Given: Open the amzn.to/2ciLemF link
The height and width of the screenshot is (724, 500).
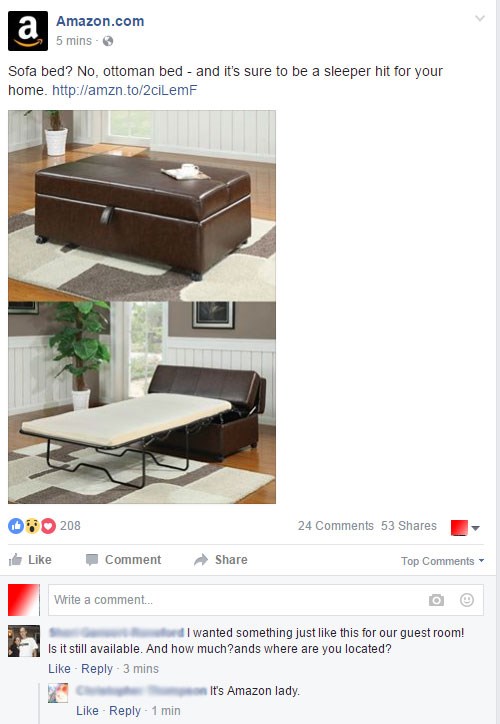Looking at the screenshot, I should point(125,90).
